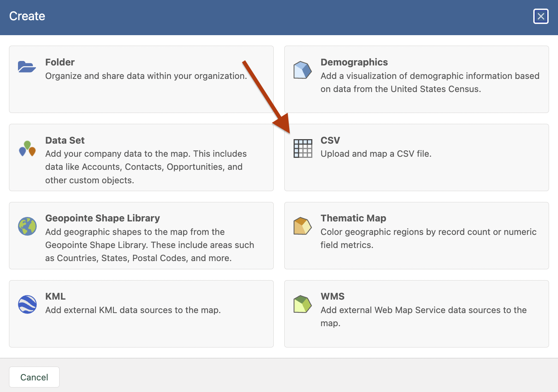Open the Geopointe Shape Library heading
Image resolution: width=558 pixels, height=392 pixels.
coord(103,218)
